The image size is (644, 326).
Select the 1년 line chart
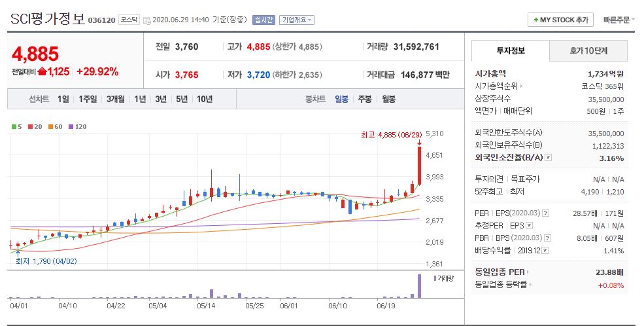[140, 99]
